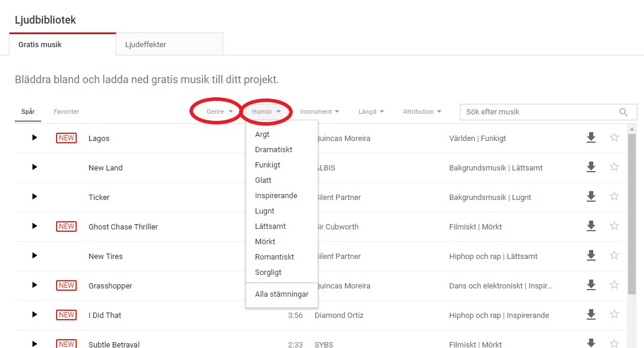
Task: Download the I Did That track
Action: point(591,314)
